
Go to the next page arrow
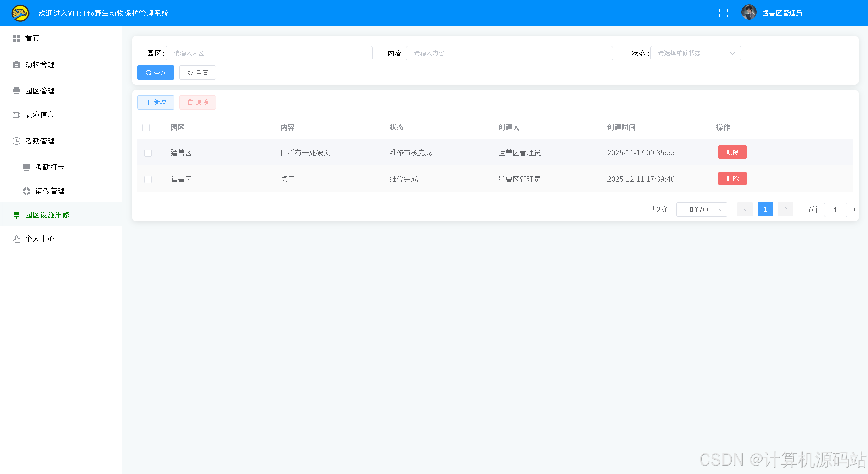786,210
